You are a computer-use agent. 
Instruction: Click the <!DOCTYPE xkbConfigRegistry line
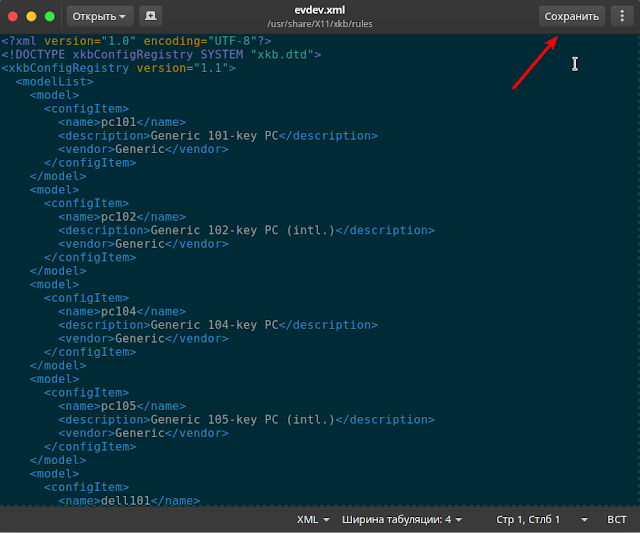161,55
